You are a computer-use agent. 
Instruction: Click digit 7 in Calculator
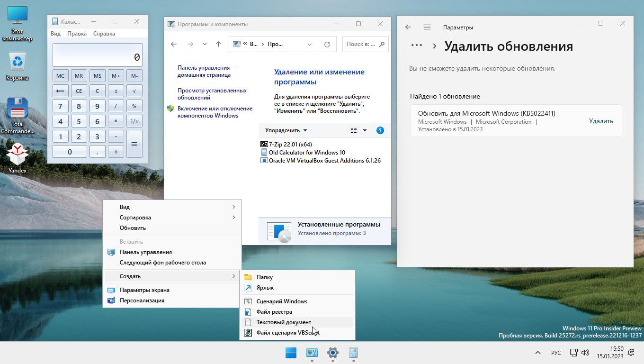[x=60, y=106]
